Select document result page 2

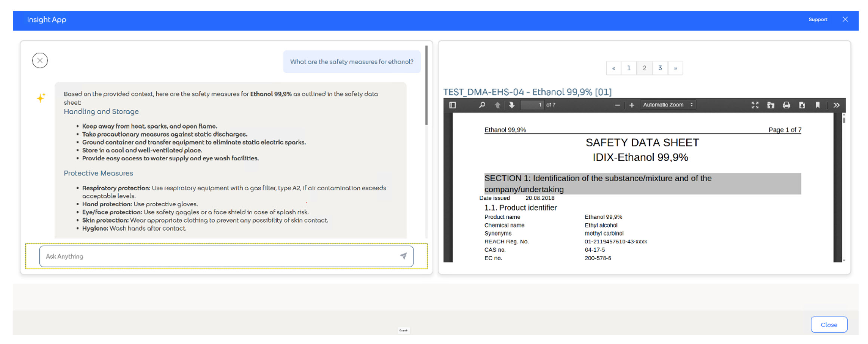(x=644, y=68)
